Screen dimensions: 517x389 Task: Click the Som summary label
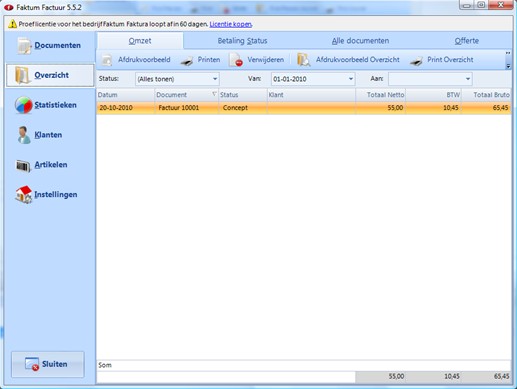pos(105,365)
